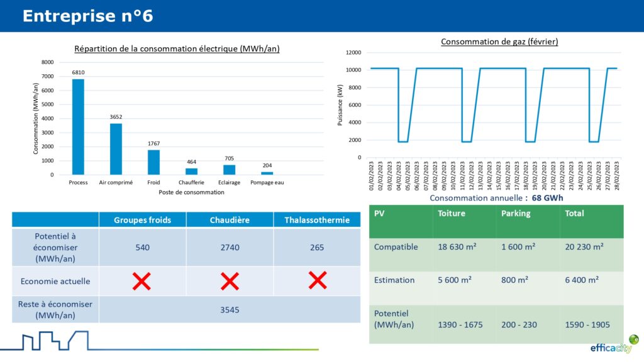Select the 3545 remaining savings cell
This screenshot has width=644, height=362.
point(230,309)
